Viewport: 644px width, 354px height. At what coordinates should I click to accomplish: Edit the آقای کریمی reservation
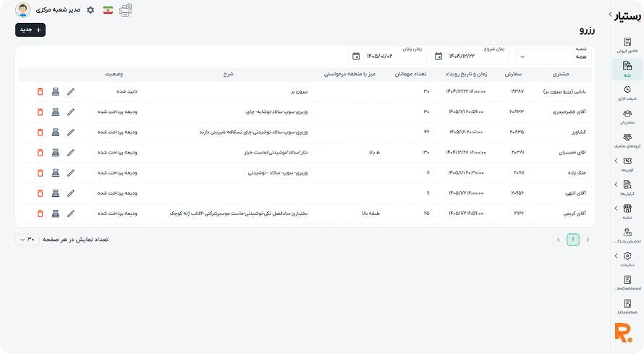tap(71, 214)
